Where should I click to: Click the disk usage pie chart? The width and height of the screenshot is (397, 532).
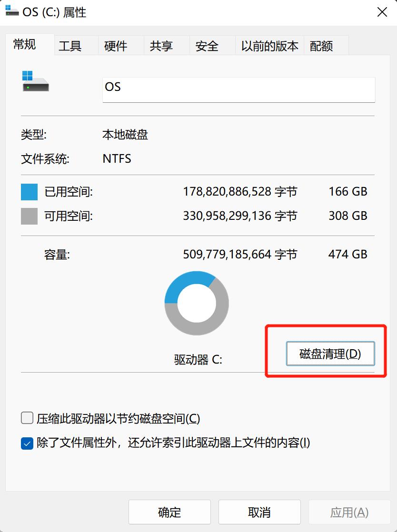[x=196, y=303]
